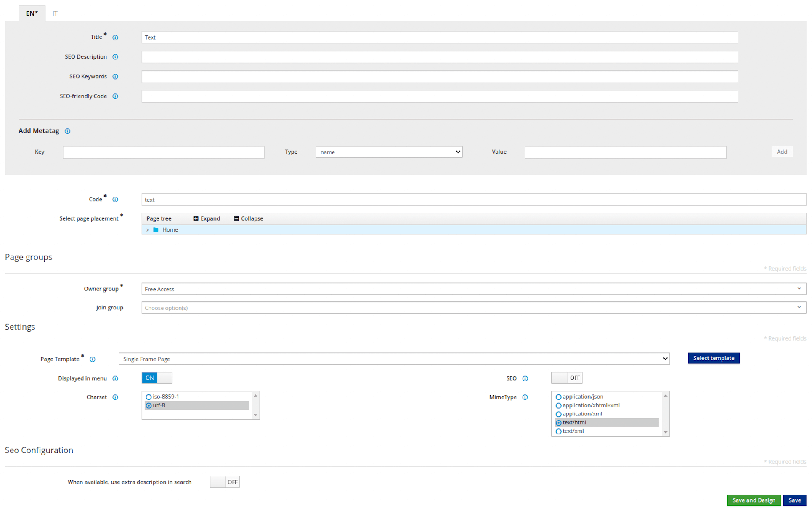Click into the SEO-friendly Code field
This screenshot has width=812, height=511.
pyautogui.click(x=439, y=96)
